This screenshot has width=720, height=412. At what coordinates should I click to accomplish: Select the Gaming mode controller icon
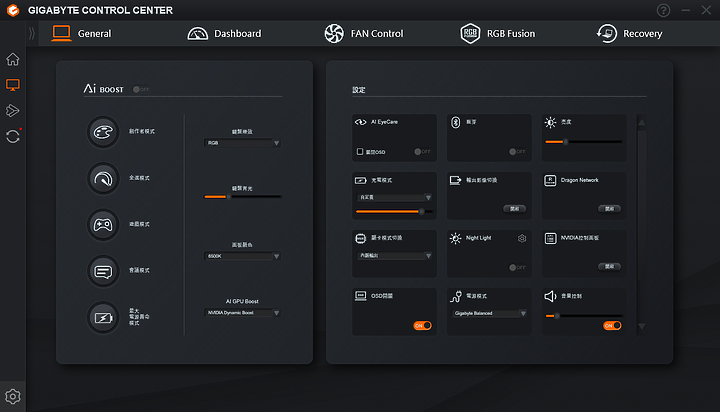click(x=103, y=225)
